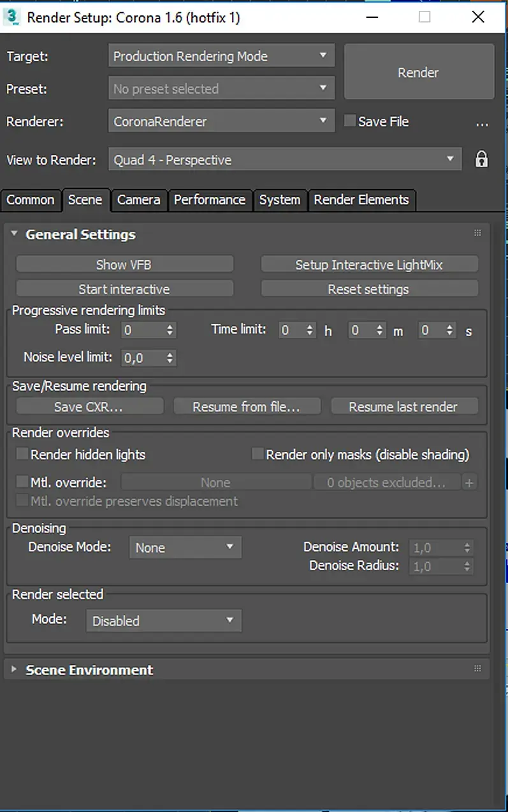This screenshot has width=508, height=812.
Task: Open the Denoise Mode dropdown
Action: point(185,547)
